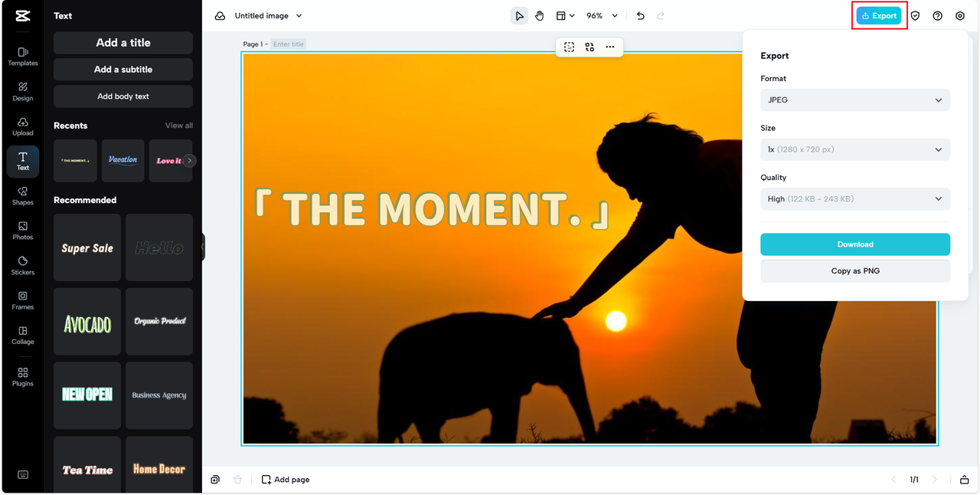980x495 pixels.
Task: Choose Organic Product text preset
Action: click(x=159, y=322)
